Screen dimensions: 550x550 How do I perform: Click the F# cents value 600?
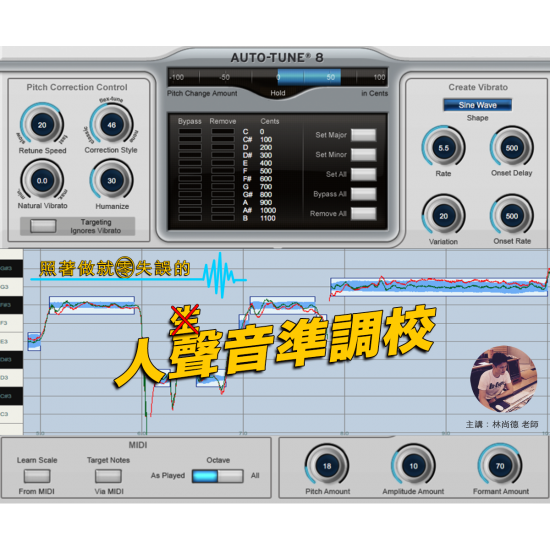click(x=266, y=179)
